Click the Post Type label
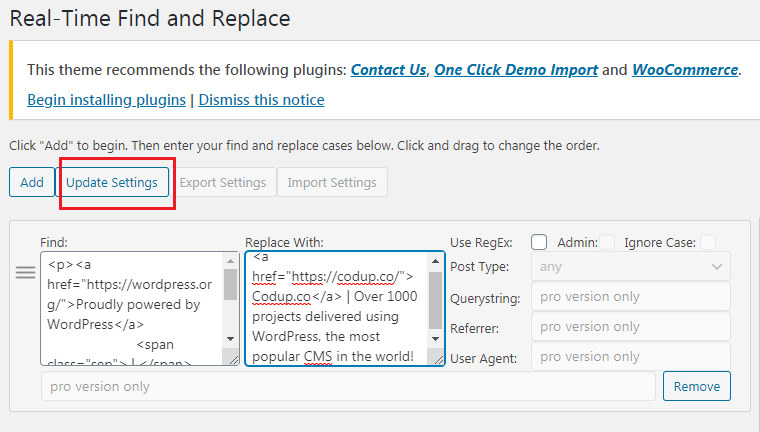 [479, 267]
